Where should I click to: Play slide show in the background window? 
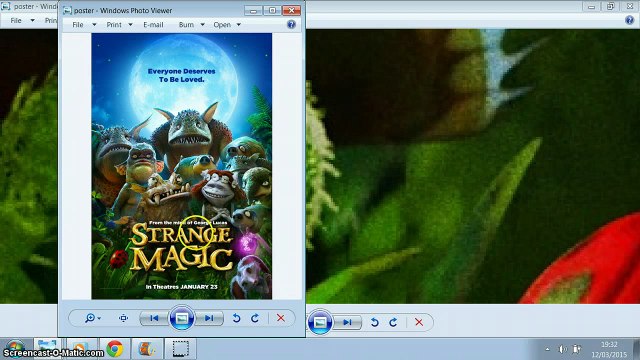point(320,322)
